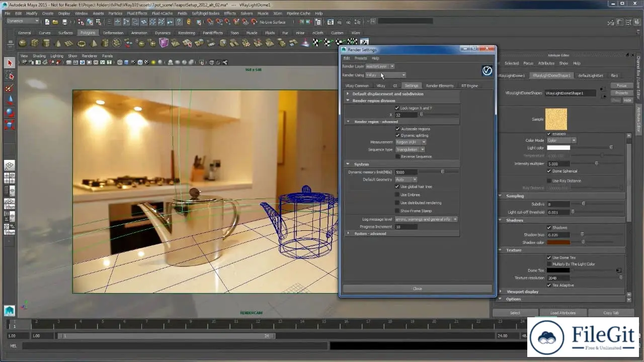Click the purple cube shelf icon
The height and width of the screenshot is (362, 644).
coord(164,43)
